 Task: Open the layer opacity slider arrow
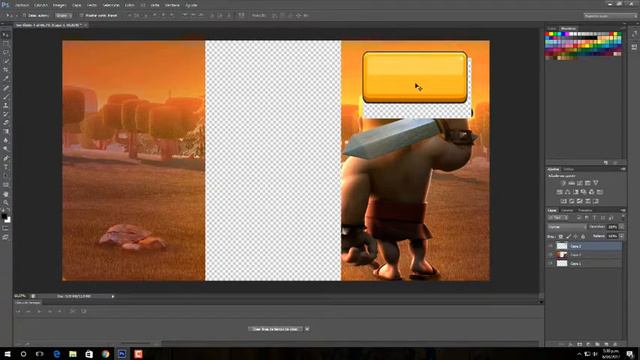pos(622,227)
